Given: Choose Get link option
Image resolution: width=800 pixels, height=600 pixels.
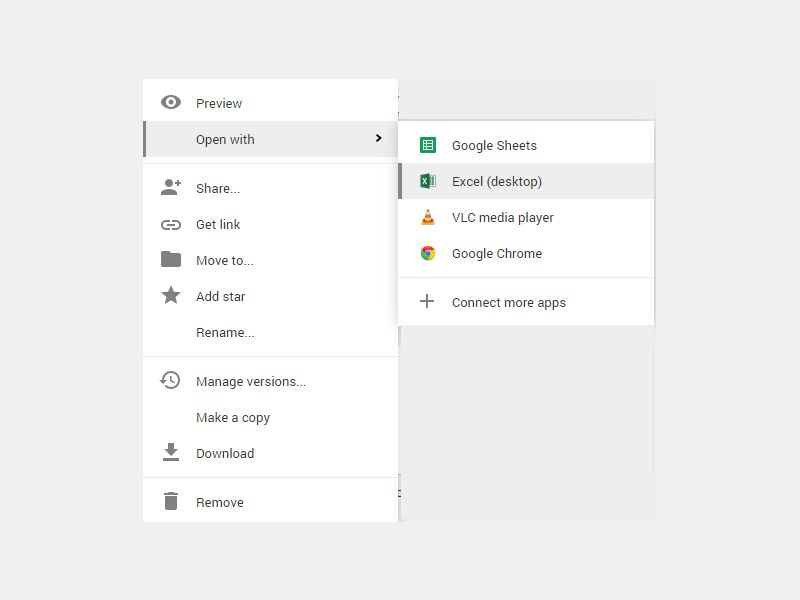Looking at the screenshot, I should [270, 224].
